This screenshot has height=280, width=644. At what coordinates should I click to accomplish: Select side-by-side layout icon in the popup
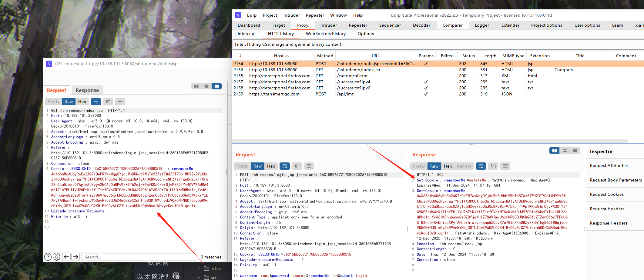click(x=196, y=86)
